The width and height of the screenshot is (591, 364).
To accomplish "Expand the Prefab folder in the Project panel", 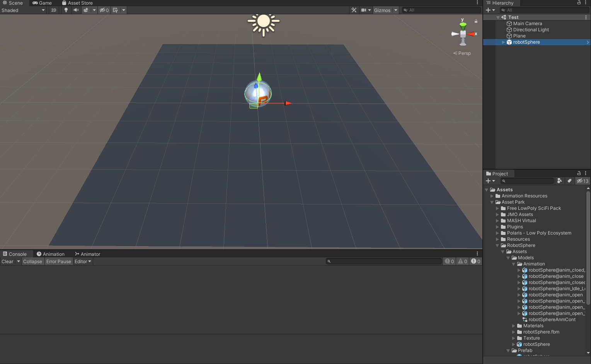I will coord(508,350).
